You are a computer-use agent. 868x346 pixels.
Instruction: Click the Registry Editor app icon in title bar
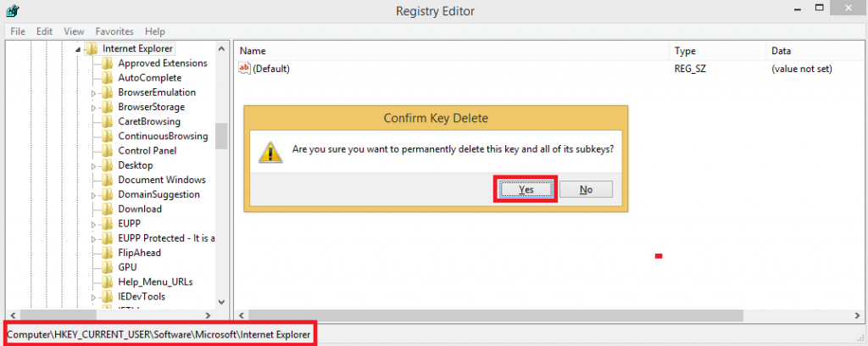coord(13,11)
